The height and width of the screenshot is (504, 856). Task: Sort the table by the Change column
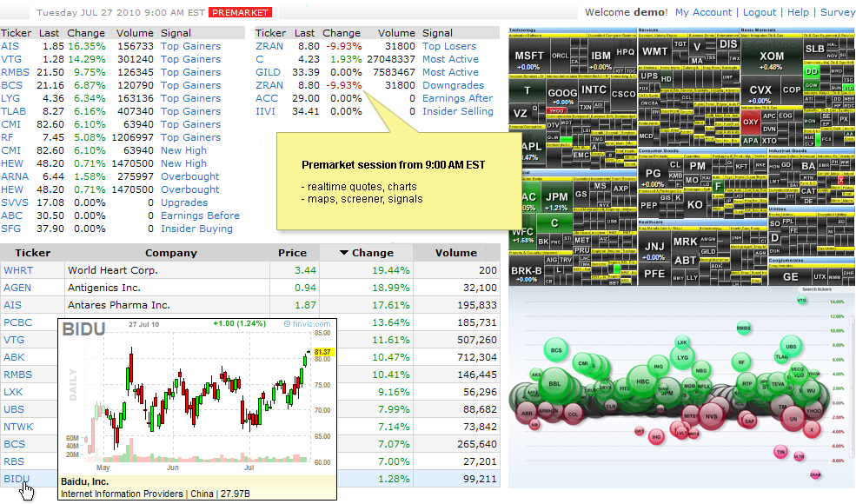click(366, 253)
